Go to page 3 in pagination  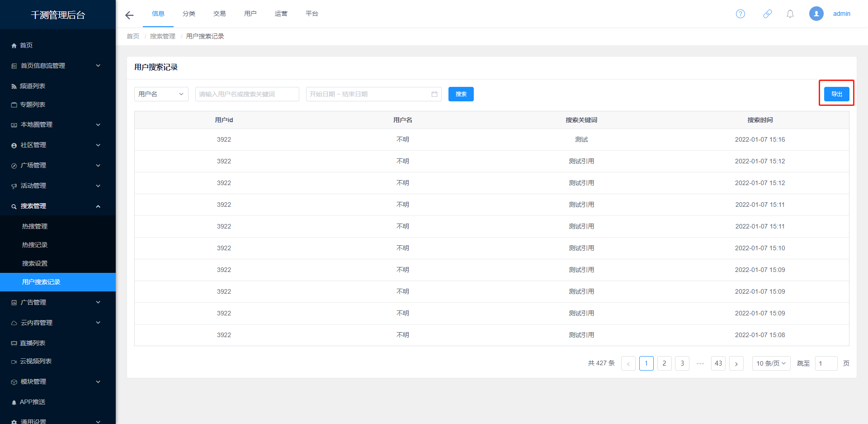tap(682, 363)
